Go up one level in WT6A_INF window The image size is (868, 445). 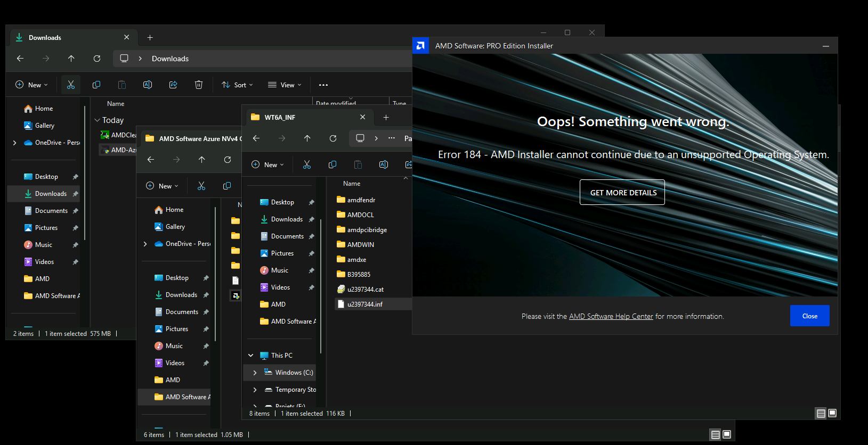(x=307, y=138)
